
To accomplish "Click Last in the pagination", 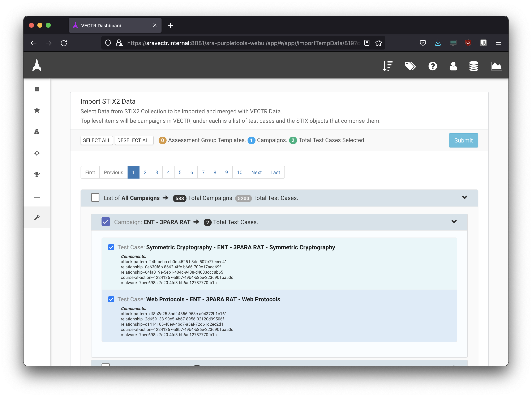I will [275, 172].
